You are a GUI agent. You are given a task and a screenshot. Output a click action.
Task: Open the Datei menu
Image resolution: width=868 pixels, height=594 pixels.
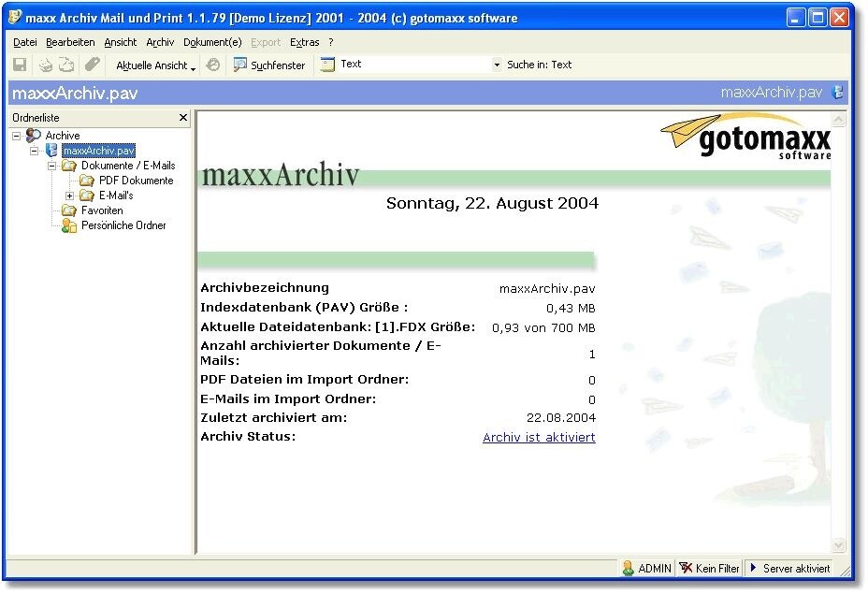click(x=25, y=42)
